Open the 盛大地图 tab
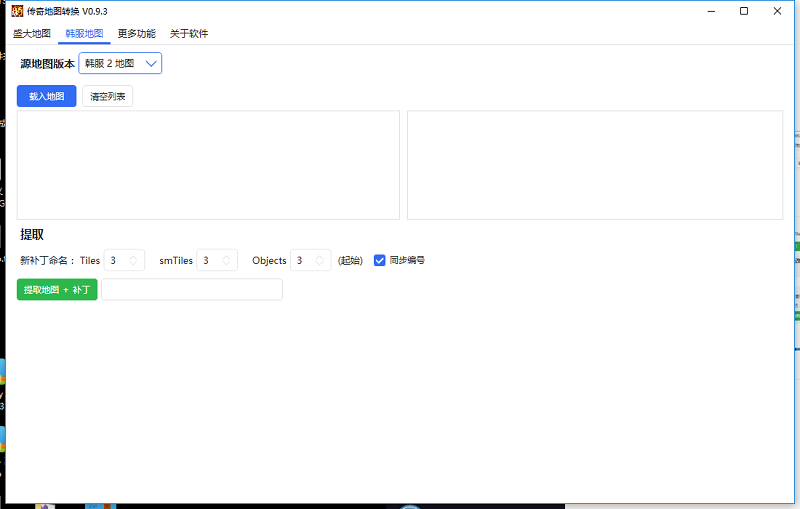The height and width of the screenshot is (509, 800). coord(32,34)
